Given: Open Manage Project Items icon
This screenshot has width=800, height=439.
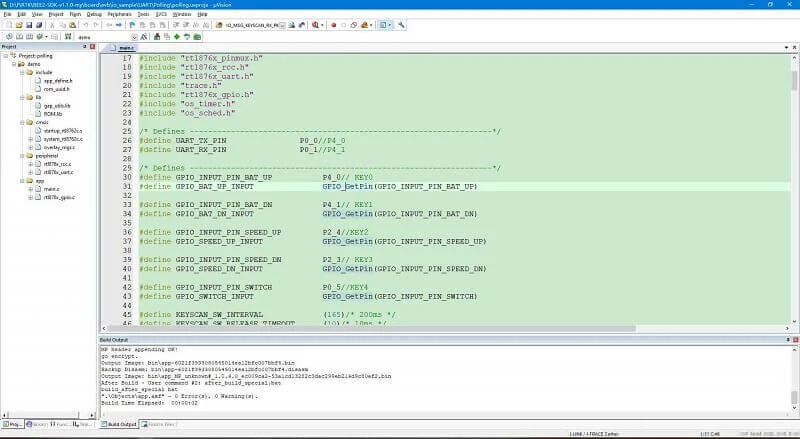Looking at the screenshot, I should (157, 37).
